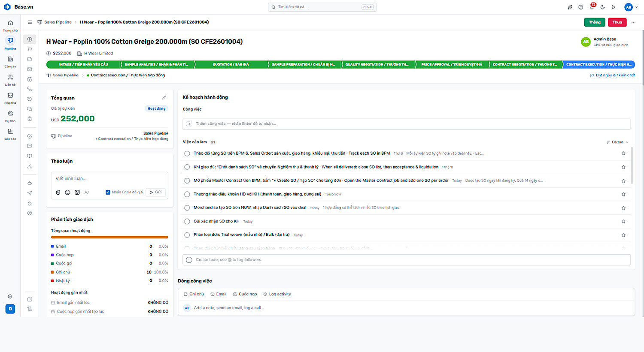Click the paper plane icon in secondary sidebar
The height and width of the screenshot is (352, 644).
(x=30, y=193)
